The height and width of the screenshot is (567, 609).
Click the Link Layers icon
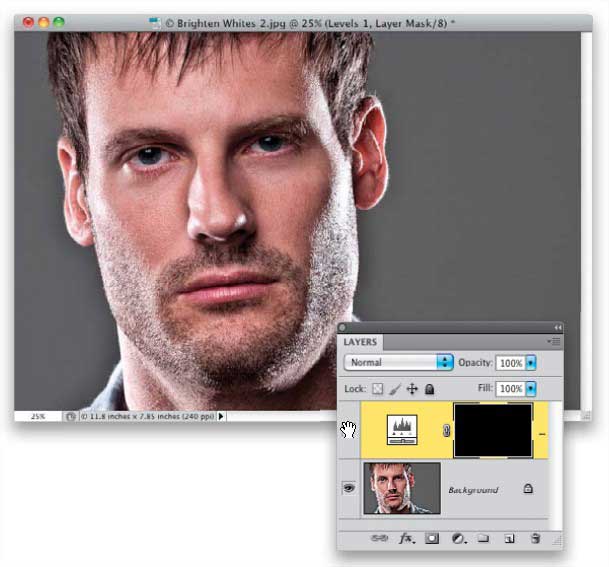click(379, 538)
